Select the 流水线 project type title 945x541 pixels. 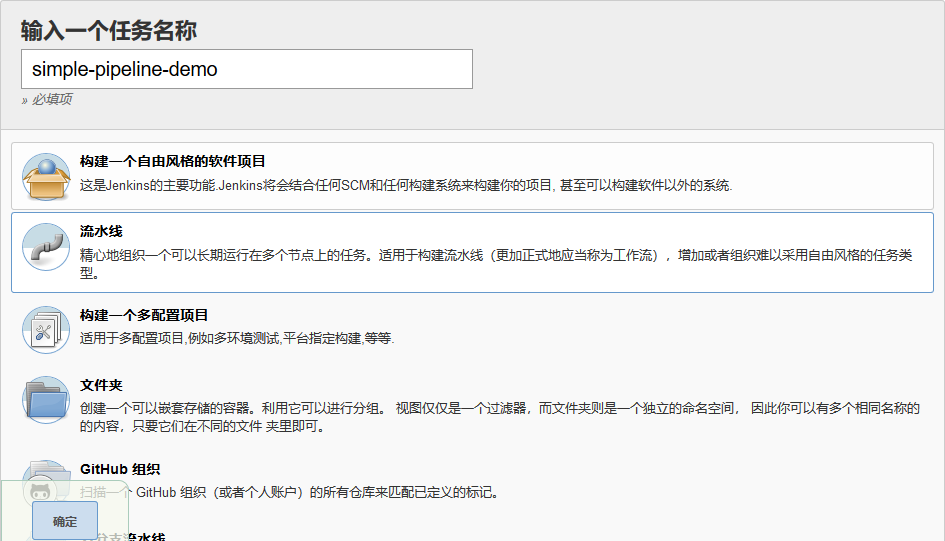pyautogui.click(x=101, y=231)
